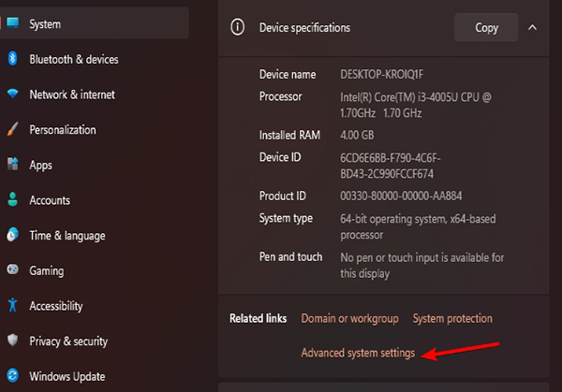This screenshot has width=562, height=392.
Task: Go to the Windows Update menu label
Action: [67, 376]
